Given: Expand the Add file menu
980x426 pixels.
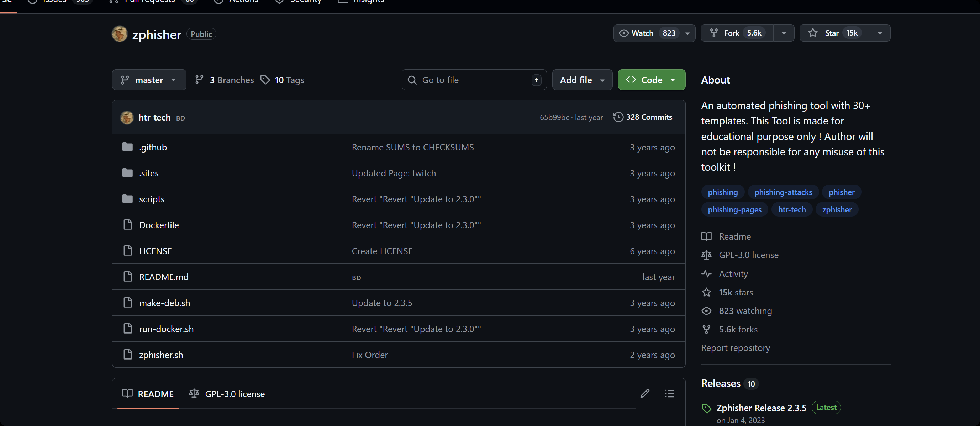Looking at the screenshot, I should [x=582, y=80].
